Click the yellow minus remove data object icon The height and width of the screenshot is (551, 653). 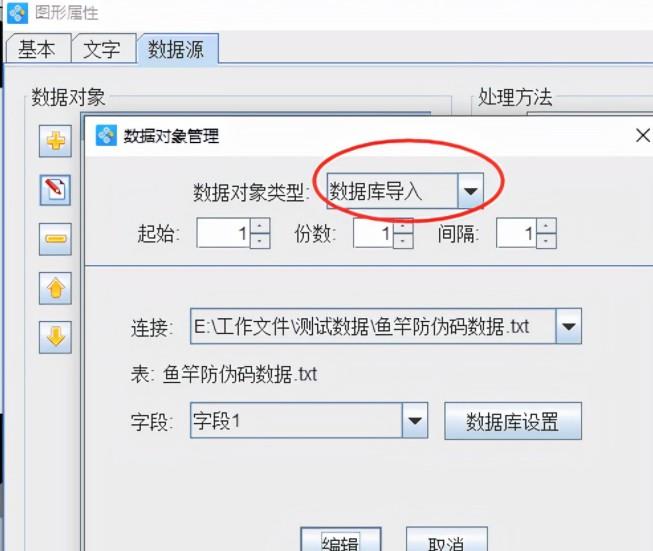coord(55,239)
